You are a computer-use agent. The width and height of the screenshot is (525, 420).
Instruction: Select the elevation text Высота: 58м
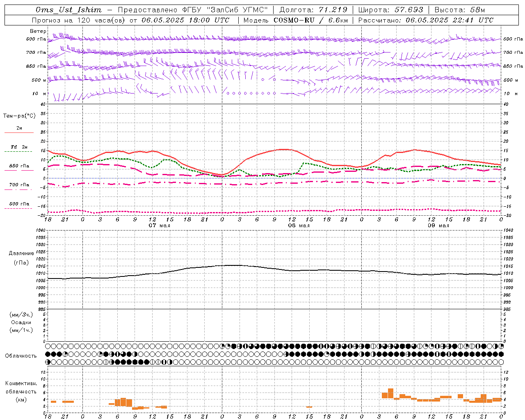[460, 10]
